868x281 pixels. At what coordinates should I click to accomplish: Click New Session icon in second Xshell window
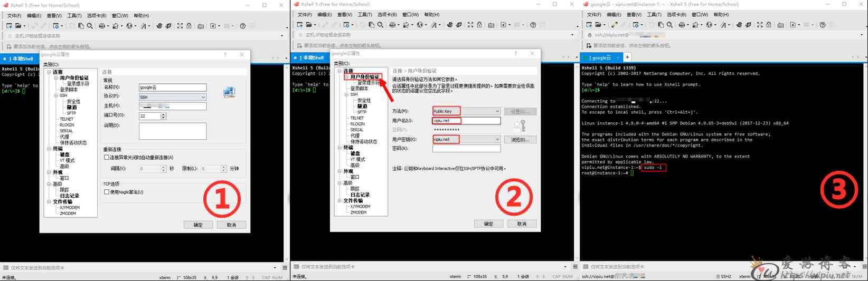299,25
